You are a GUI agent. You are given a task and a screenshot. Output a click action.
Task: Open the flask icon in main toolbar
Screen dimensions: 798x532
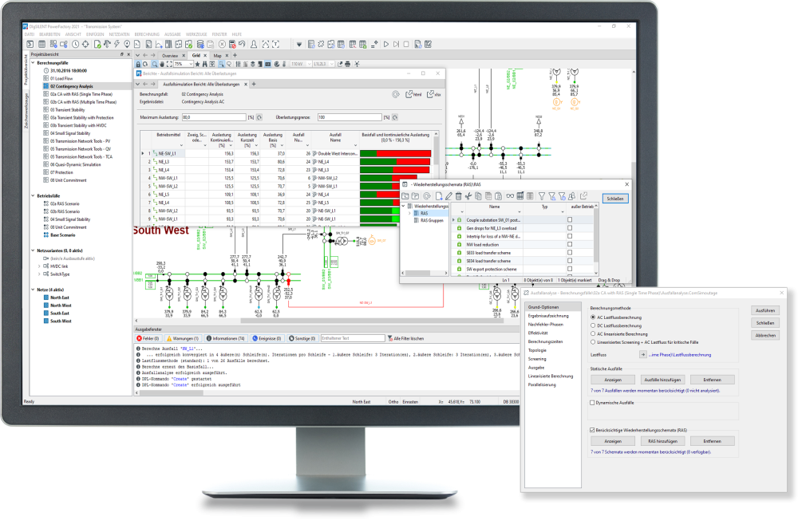point(254,44)
